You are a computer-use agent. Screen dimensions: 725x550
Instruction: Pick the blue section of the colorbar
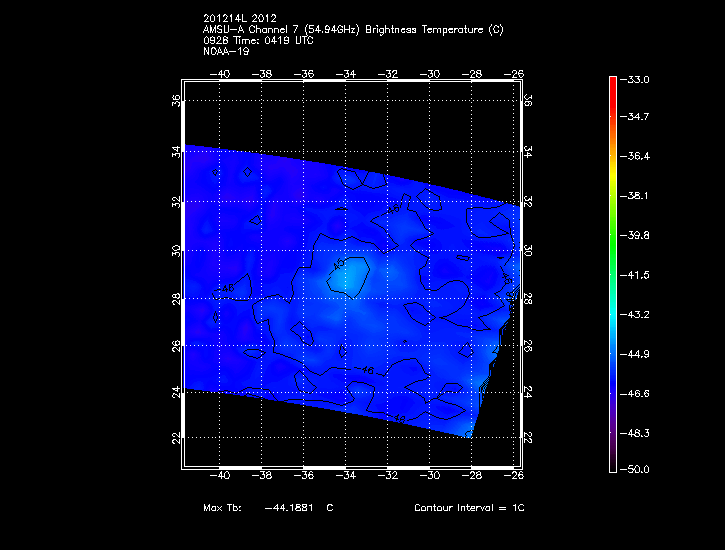612,380
